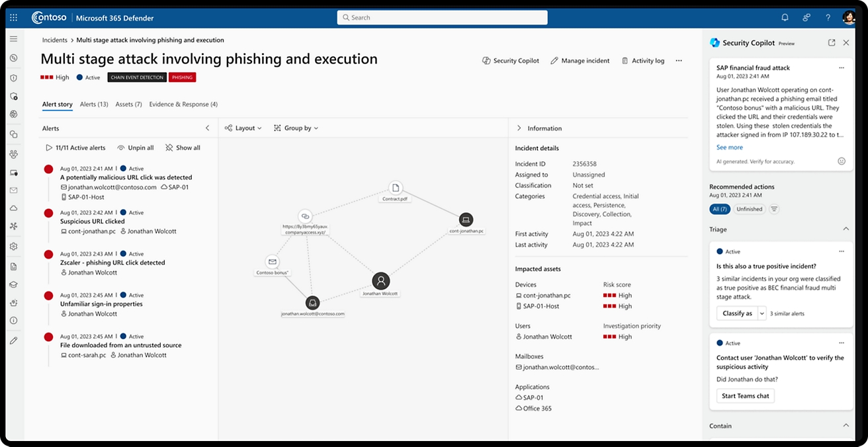This screenshot has height=447, width=868.
Task: Select the jonathan.wolcott@contoso.com mailbox node
Action: click(313, 303)
